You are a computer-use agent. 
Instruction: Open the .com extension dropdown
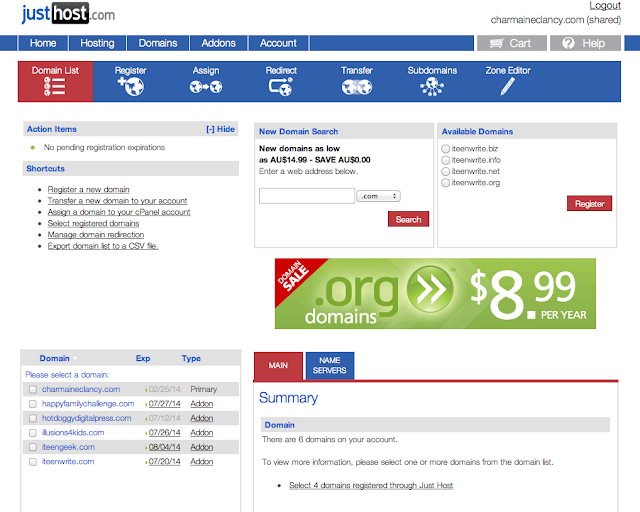tap(378, 196)
